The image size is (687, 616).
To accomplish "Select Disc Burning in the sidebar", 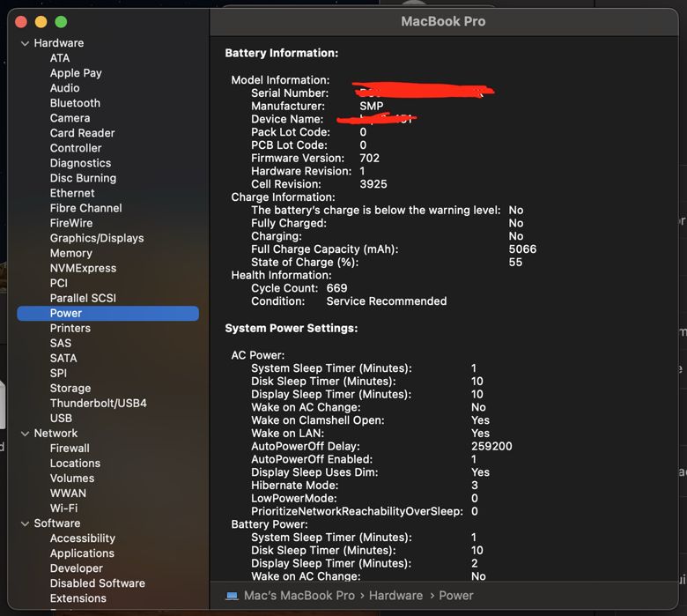I will [x=84, y=178].
